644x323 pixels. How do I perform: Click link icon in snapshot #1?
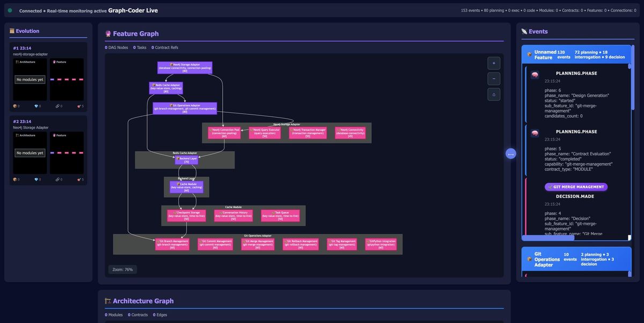(x=57, y=106)
